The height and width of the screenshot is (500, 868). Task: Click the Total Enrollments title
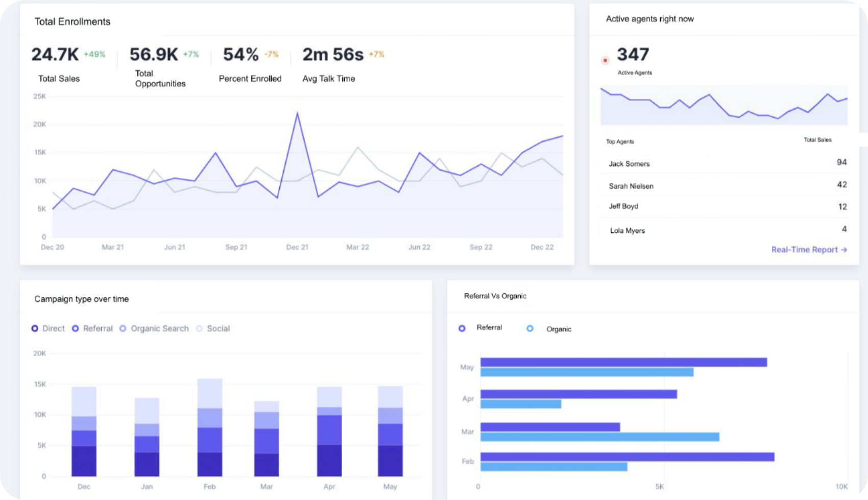coord(72,21)
